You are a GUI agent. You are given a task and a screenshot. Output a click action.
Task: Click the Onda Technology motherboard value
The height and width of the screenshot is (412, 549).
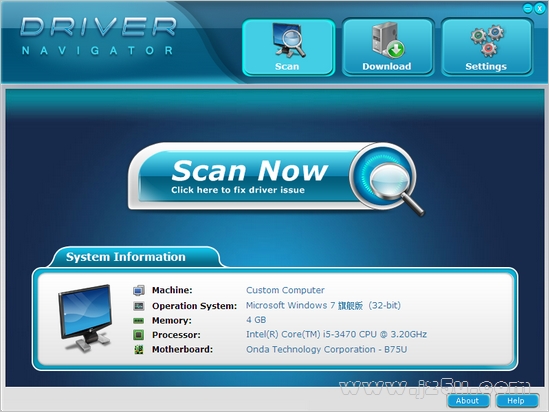326,349
